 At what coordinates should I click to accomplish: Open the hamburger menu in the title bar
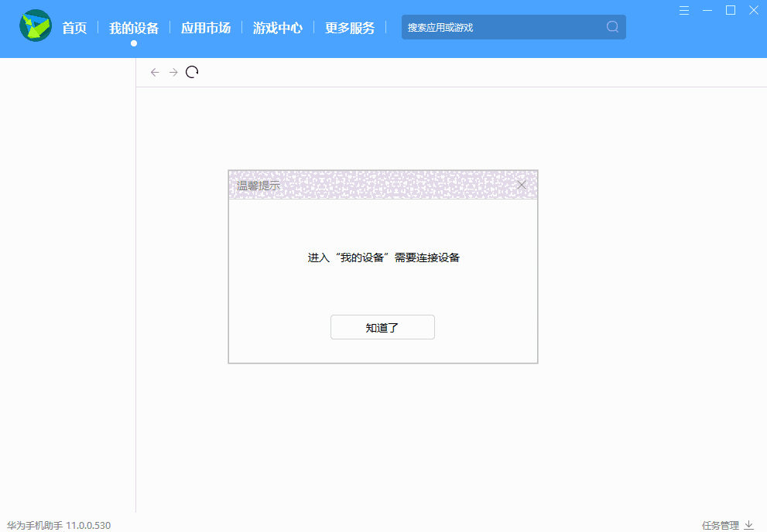684,10
